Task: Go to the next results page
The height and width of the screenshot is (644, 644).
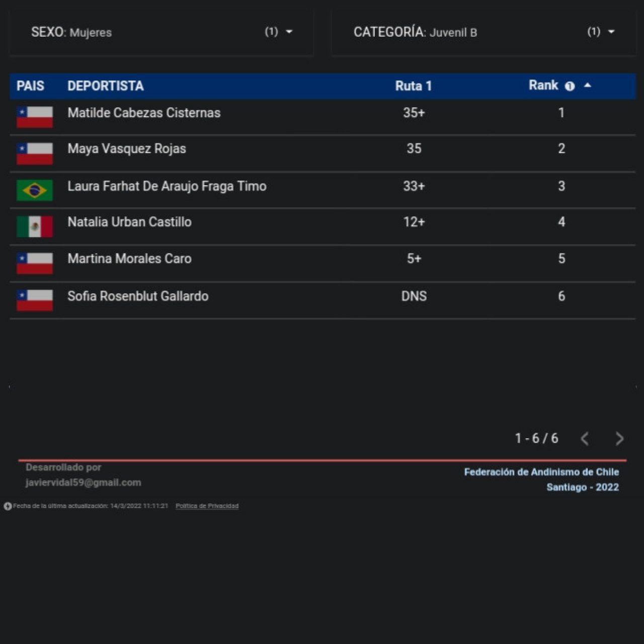Action: click(619, 439)
